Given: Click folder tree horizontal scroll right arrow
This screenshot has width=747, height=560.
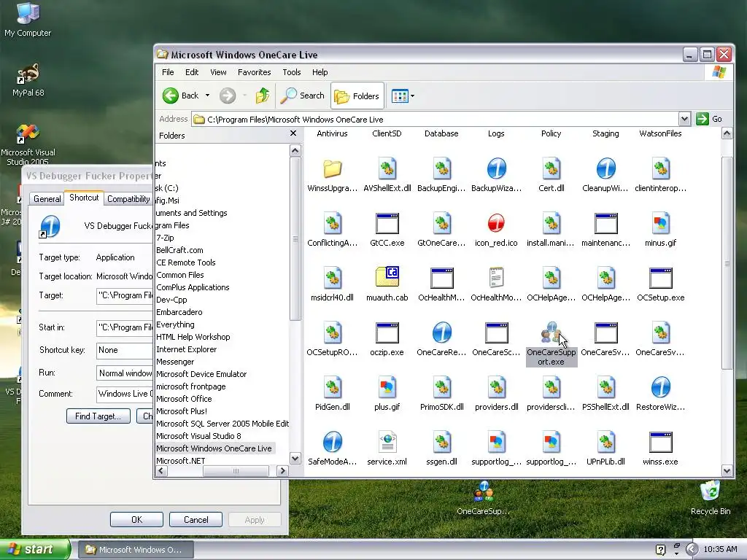Looking at the screenshot, I should click(282, 470).
